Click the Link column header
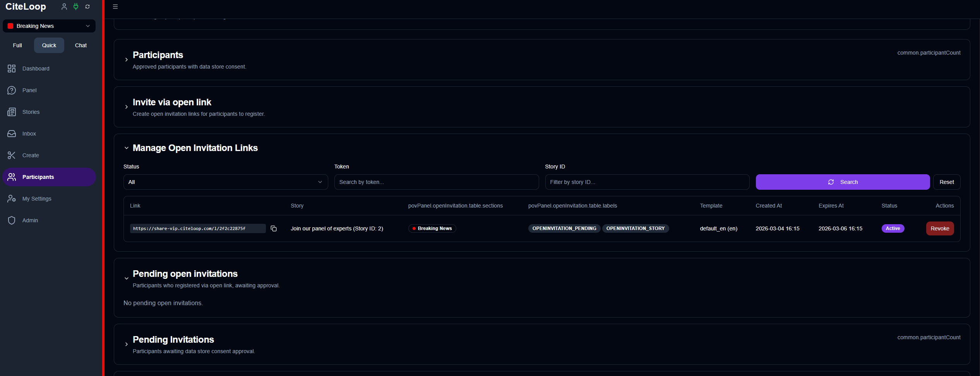 (135, 206)
